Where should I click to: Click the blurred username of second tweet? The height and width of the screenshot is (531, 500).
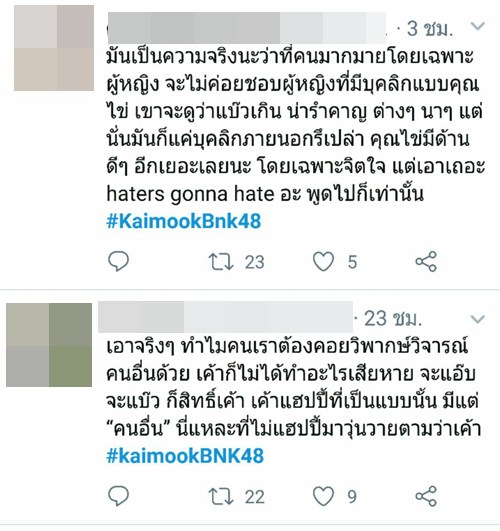[x=226, y=317]
